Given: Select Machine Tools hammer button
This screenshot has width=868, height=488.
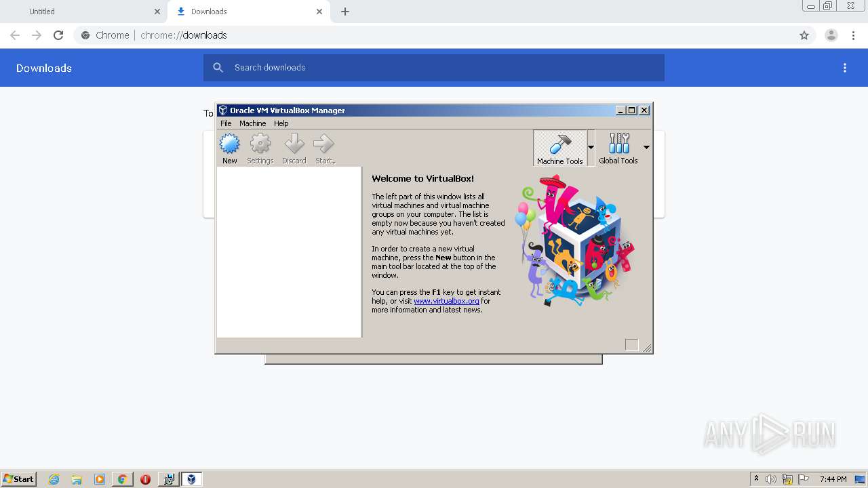Looking at the screenshot, I should 560,148.
